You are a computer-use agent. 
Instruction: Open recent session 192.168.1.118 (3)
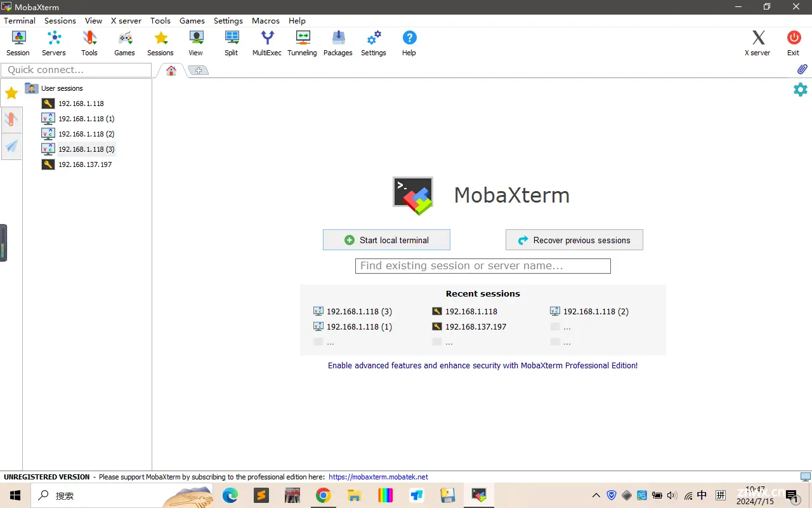tap(353, 312)
